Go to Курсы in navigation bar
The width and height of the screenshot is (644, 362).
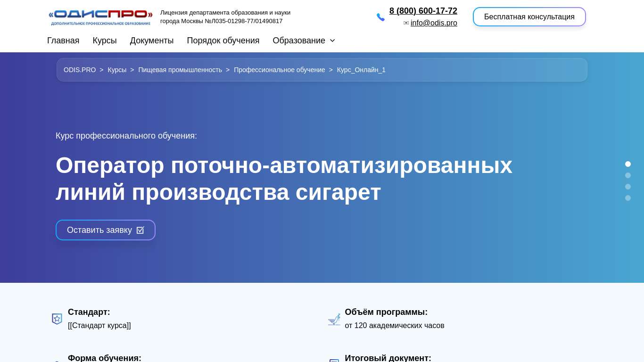[x=105, y=41]
